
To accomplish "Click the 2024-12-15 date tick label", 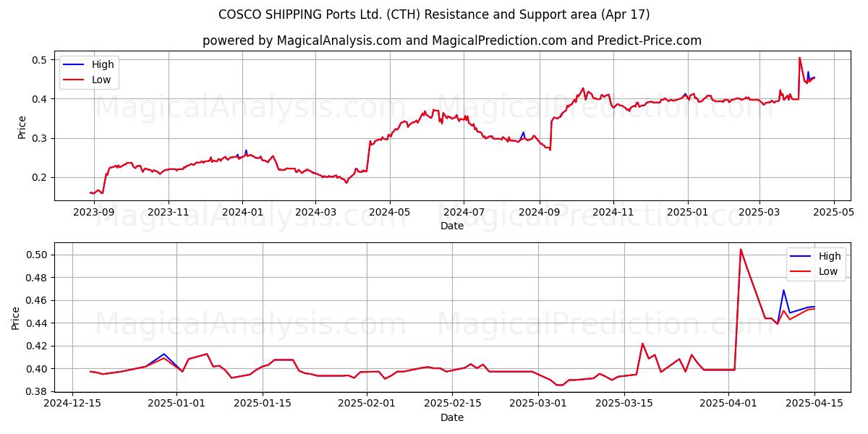I will coord(72,404).
